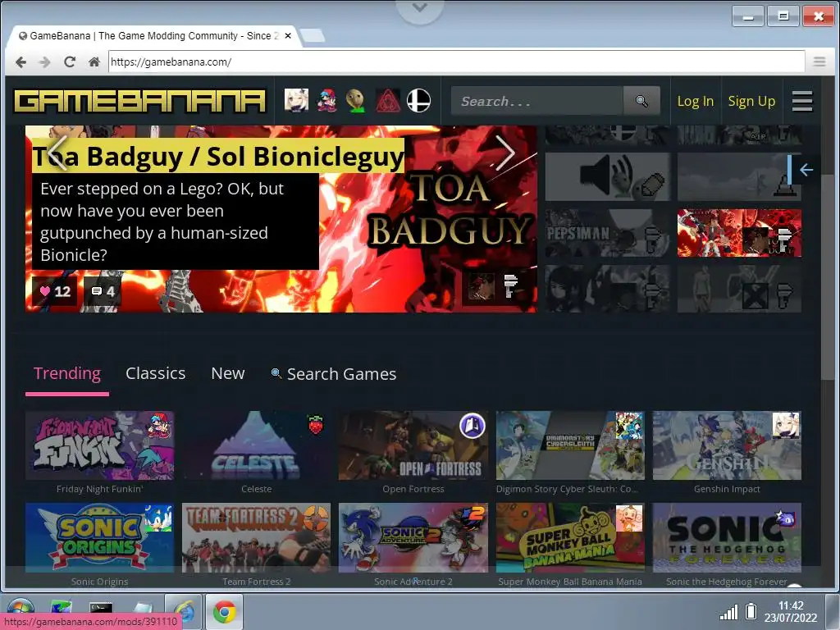Viewport: 840px width, 630px height.
Task: Select the Classics tab
Action: (155, 373)
